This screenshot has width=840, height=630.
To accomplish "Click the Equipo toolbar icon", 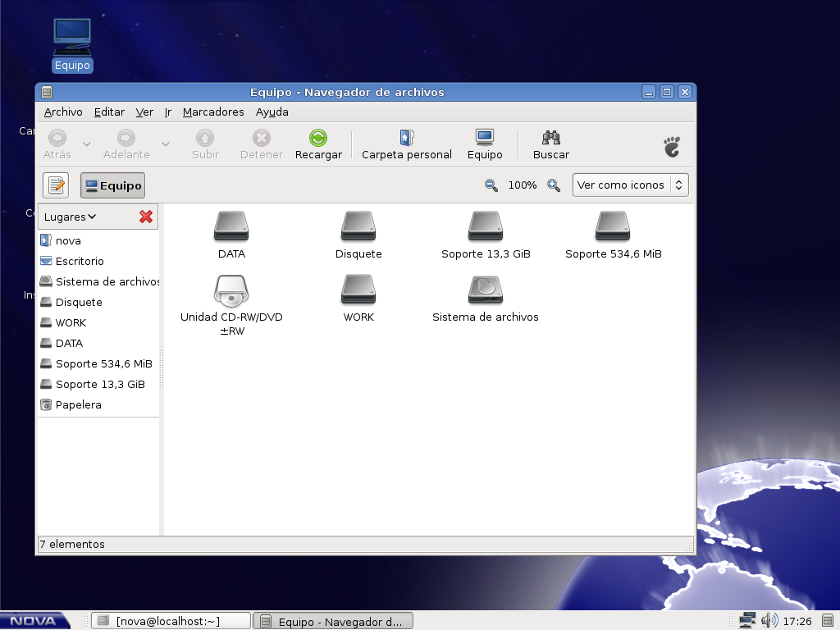I will [x=484, y=144].
